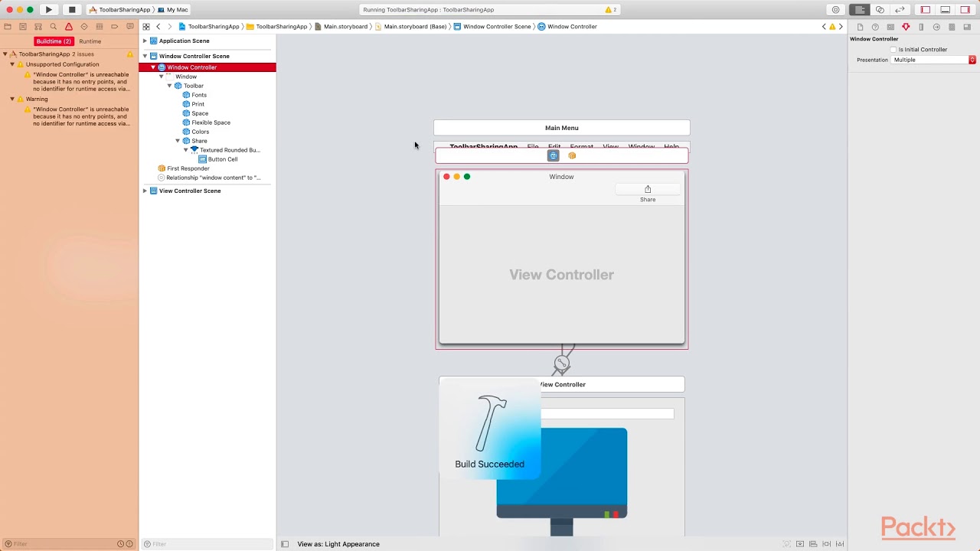
Task: Select the Buildtime (2) tab
Action: (x=54, y=41)
